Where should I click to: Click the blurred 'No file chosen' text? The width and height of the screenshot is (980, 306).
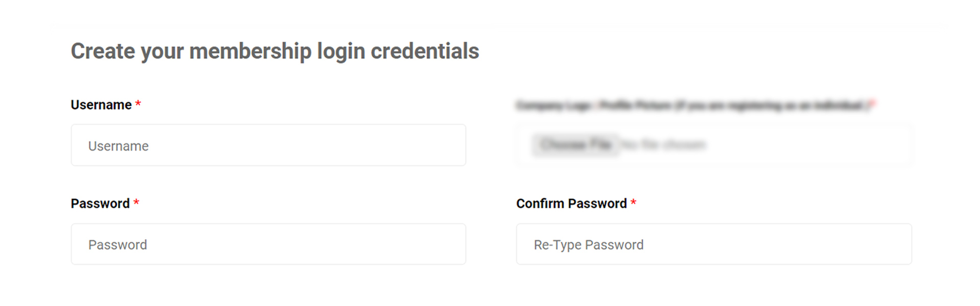point(664,145)
